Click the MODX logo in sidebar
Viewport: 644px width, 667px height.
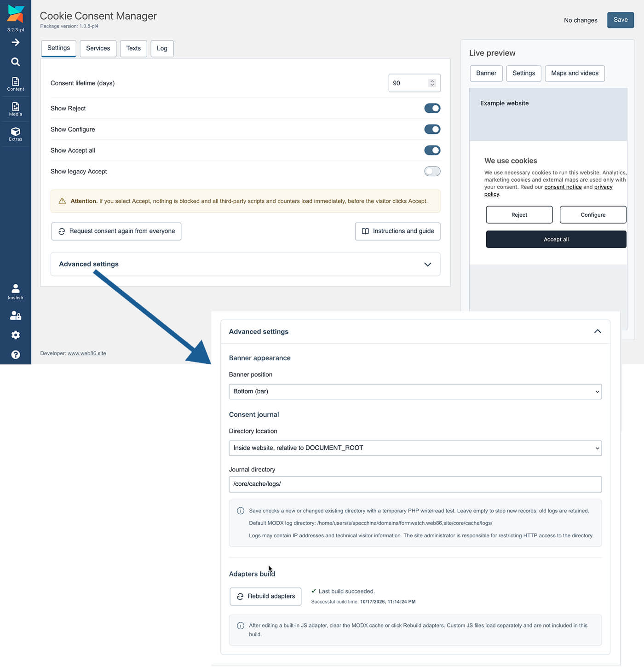pos(16,14)
